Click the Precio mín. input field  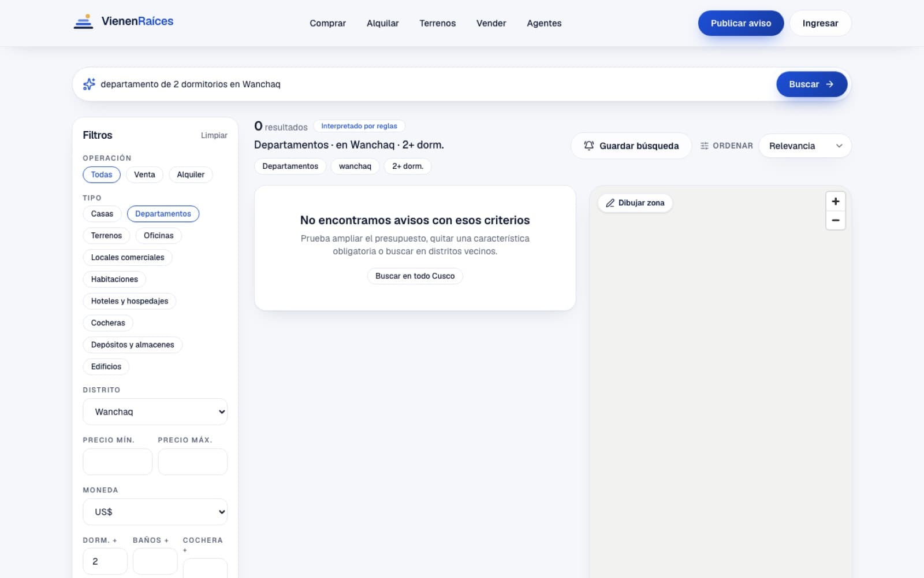[x=118, y=462]
